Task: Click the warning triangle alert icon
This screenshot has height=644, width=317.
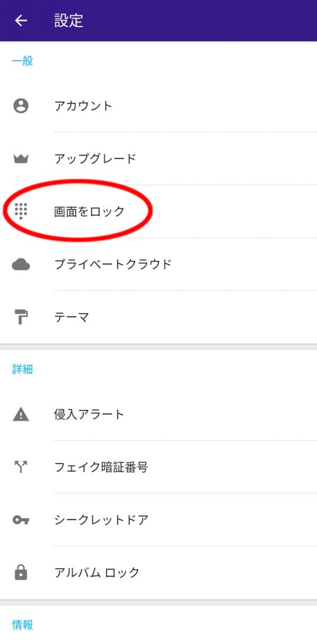Action: click(21, 414)
